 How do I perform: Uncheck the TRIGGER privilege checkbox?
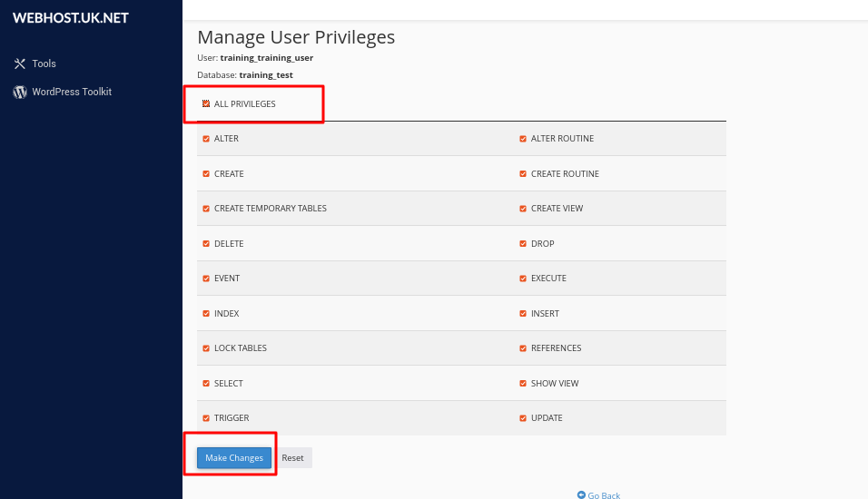(206, 418)
